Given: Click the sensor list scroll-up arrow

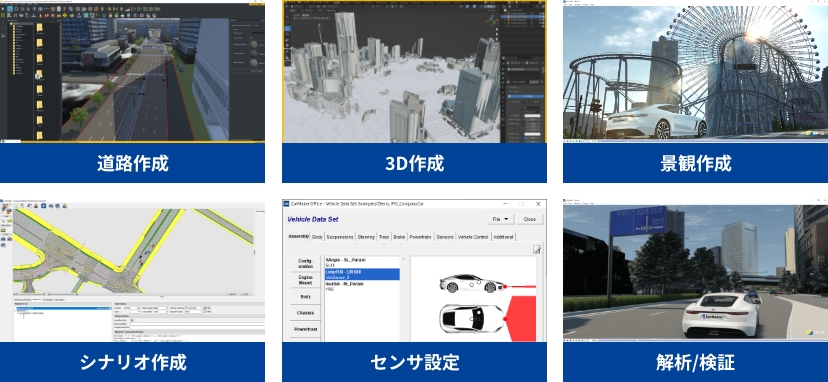Looking at the screenshot, I should click(404, 259).
